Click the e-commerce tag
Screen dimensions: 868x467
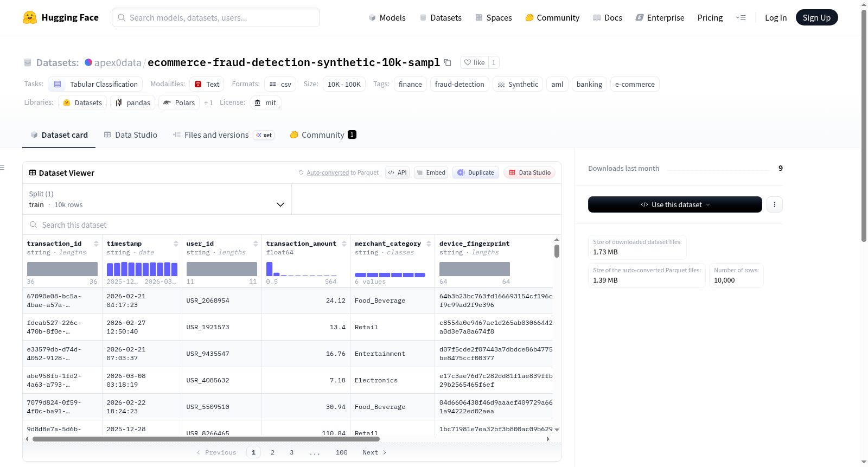click(635, 84)
